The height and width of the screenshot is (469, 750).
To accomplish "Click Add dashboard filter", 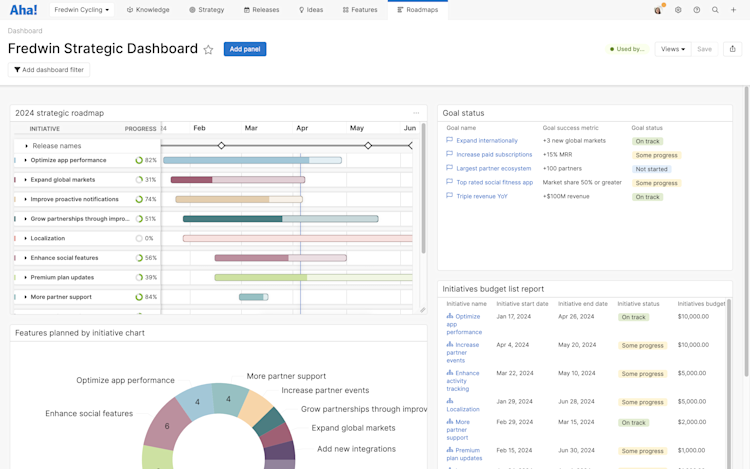I will (x=49, y=70).
